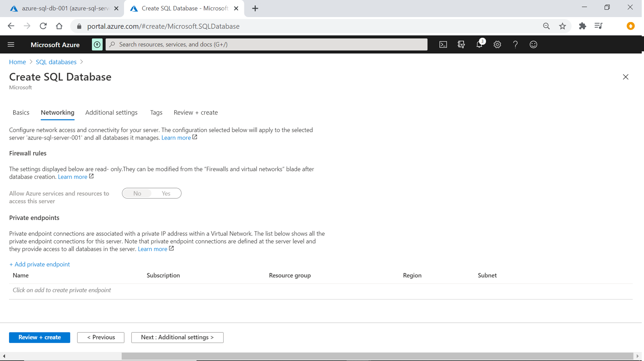Switch to the Tags tab
Viewport: 644px width, 361px height.
pos(156,113)
